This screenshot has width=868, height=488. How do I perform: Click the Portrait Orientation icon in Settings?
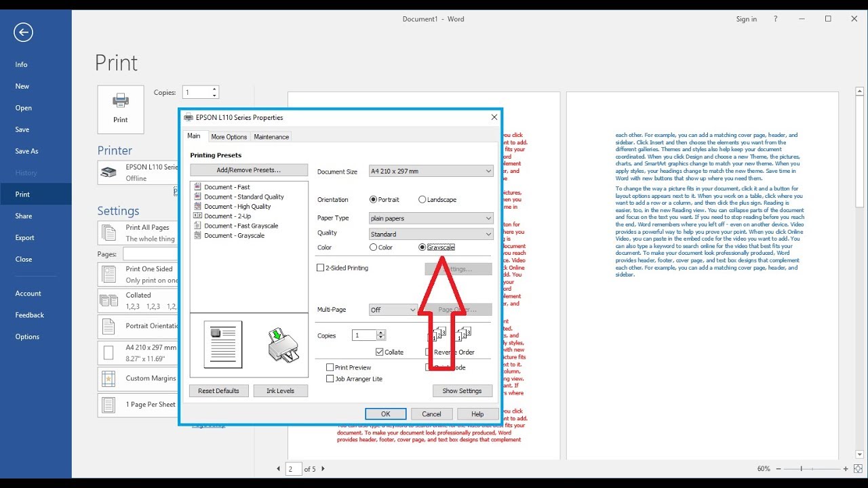click(108, 326)
